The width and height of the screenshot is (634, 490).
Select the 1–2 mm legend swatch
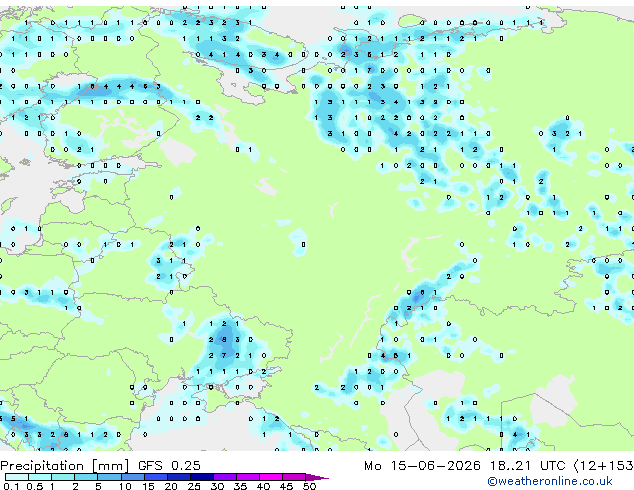click(x=63, y=477)
